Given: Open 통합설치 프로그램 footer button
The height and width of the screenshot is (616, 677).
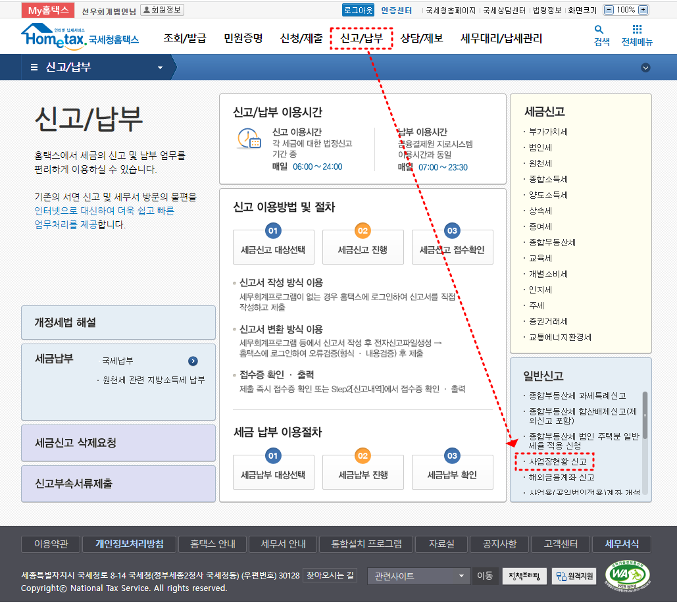Looking at the screenshot, I should click(x=366, y=544).
